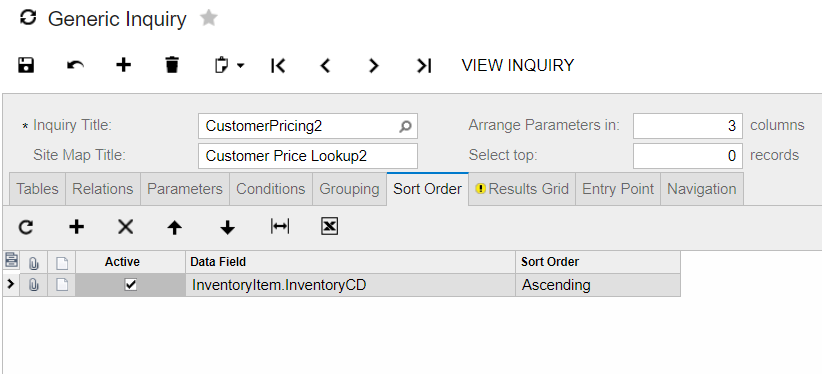Uncheck Active for InventoryItem.InventoryCD
The width and height of the screenshot is (822, 374).
[131, 285]
